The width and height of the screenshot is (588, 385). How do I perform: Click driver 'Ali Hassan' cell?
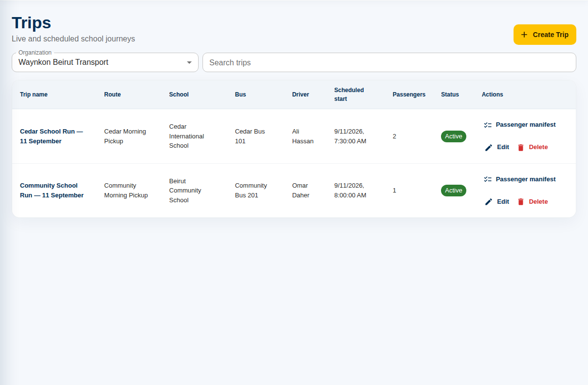(303, 136)
